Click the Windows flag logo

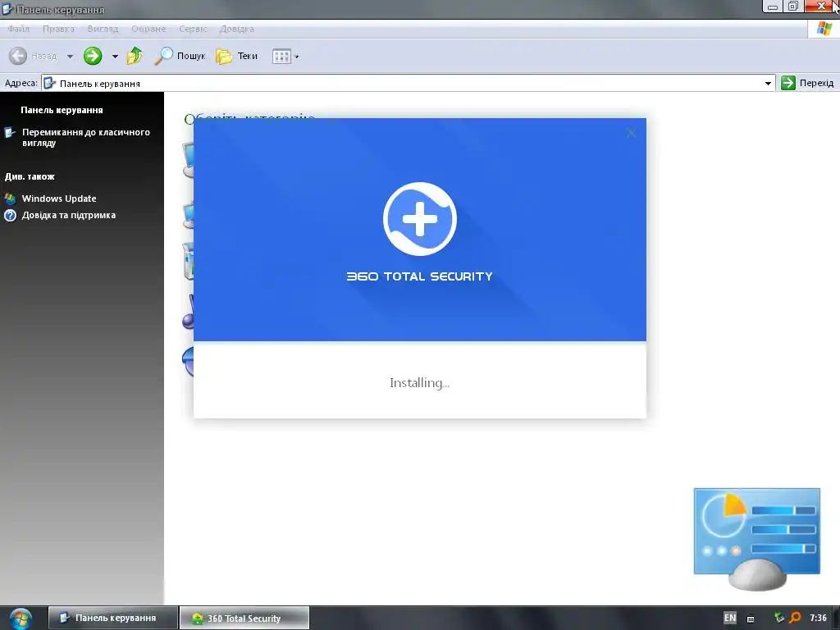[824, 29]
